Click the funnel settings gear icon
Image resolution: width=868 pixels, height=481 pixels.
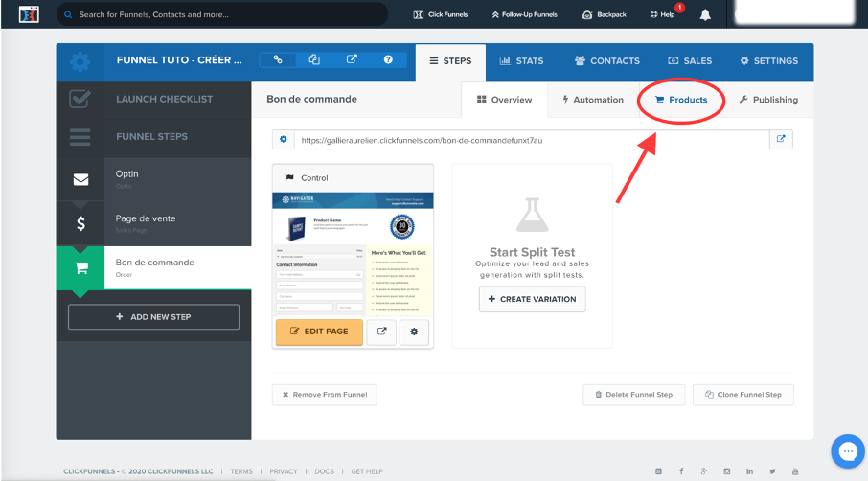[x=80, y=61]
